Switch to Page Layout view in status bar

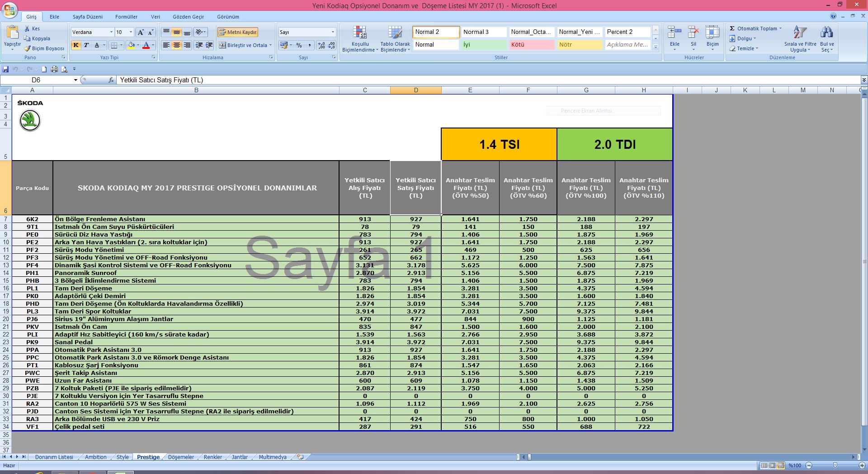[772, 465]
